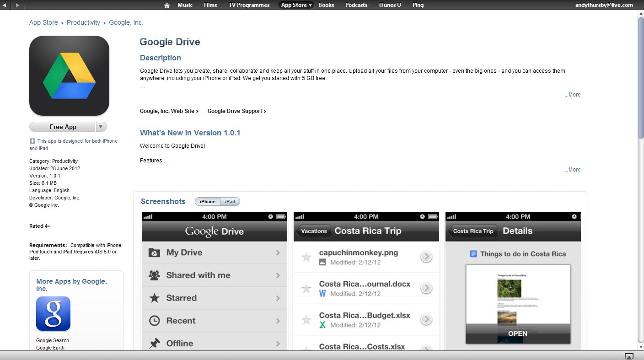Go to the iTunes Store home icon
The image size is (644, 360).
pos(167,5)
